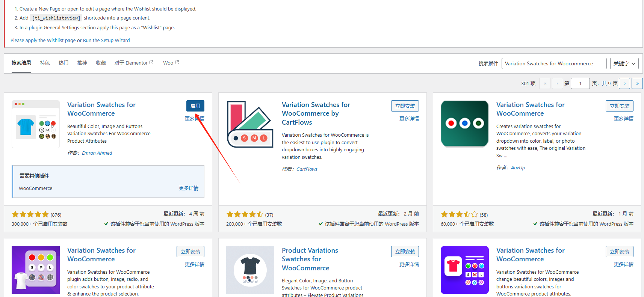Open the second row's first card 更多详情 link
The image size is (644, 297).
(x=195, y=264)
